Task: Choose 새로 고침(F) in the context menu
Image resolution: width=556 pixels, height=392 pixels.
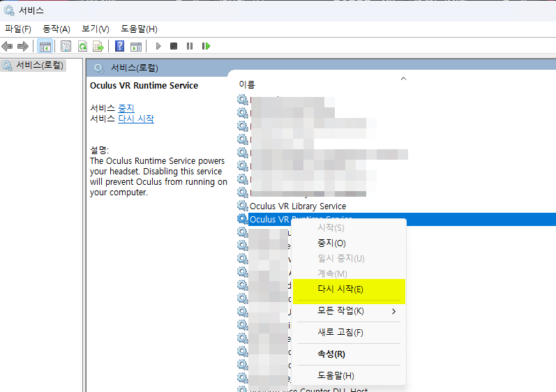Action: (349, 333)
